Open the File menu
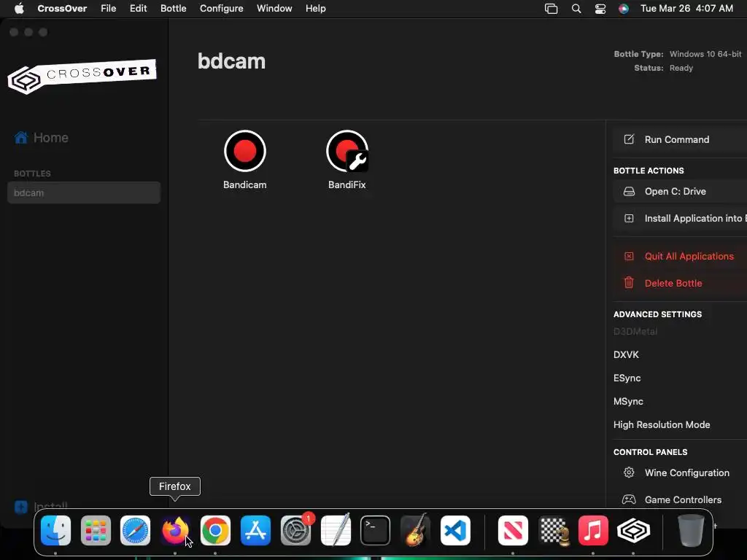Viewport: 747px width, 560px height. tap(108, 9)
